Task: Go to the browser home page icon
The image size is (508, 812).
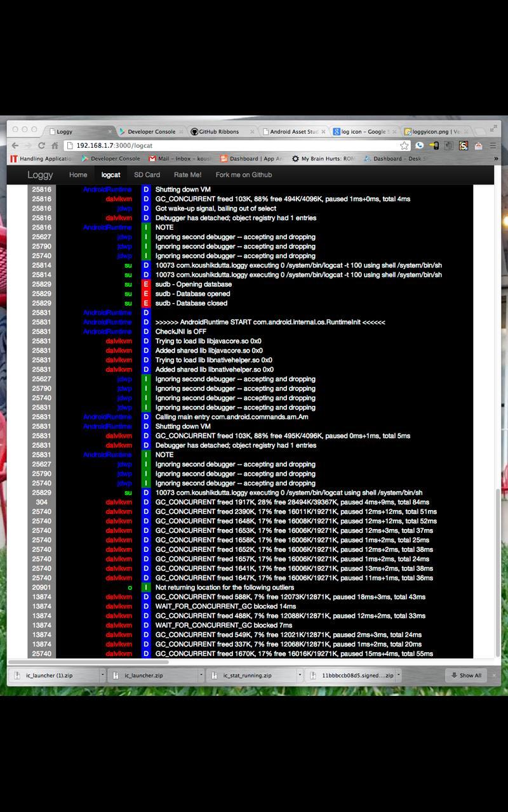Action: [x=55, y=145]
